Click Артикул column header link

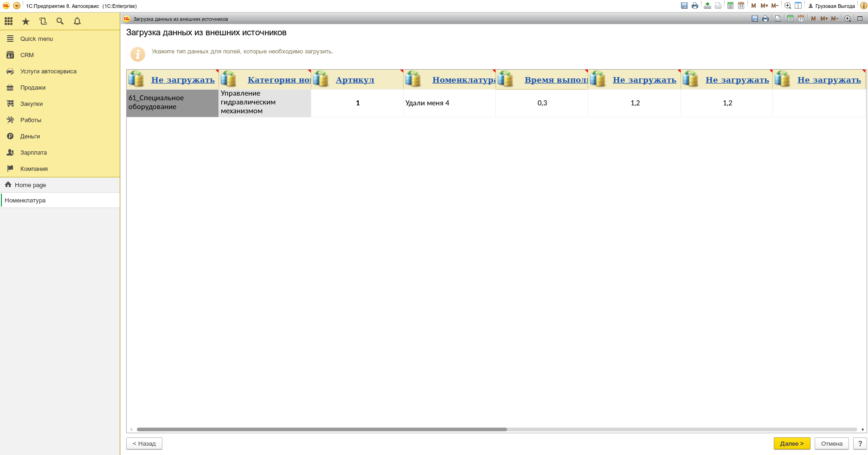point(355,80)
